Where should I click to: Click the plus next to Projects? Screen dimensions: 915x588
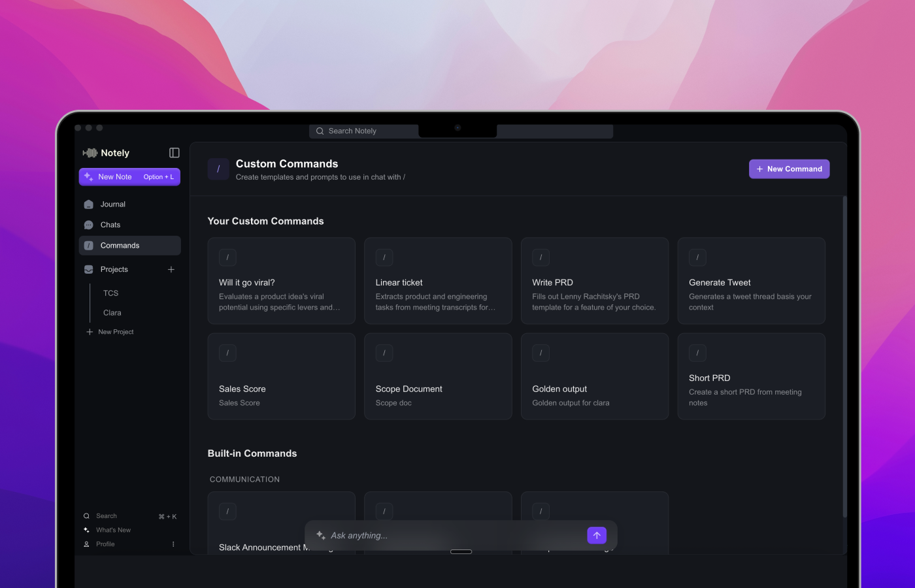(x=171, y=269)
